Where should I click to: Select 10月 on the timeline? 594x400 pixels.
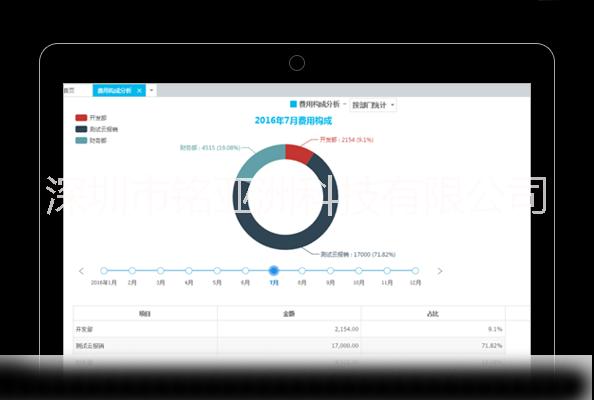point(358,270)
